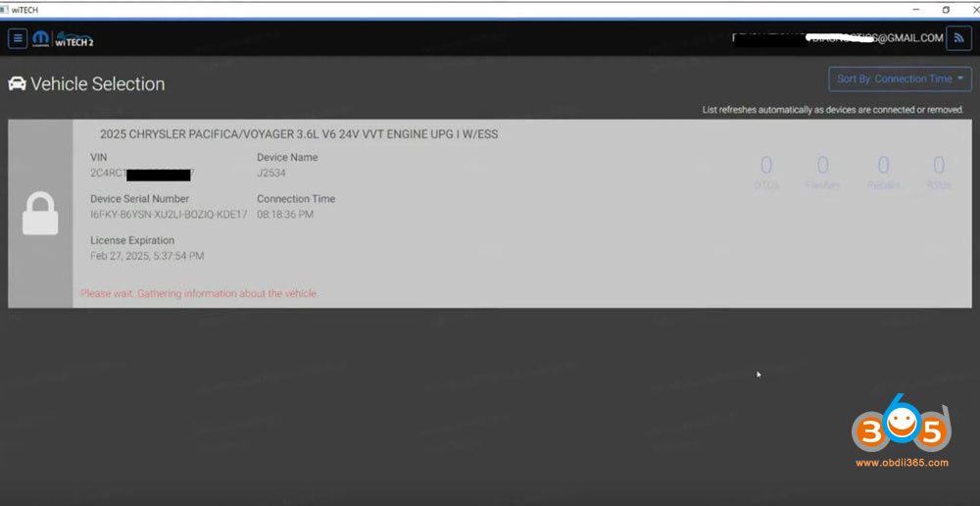Screen dimensions: 980x506
Task: Select the 2025 Chrysler Pacifica/Voyager title
Action: click(x=299, y=133)
